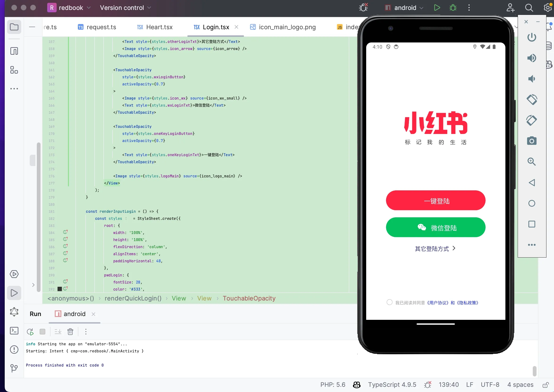Open the Project folder tool window
This screenshot has height=392, width=554.
point(14,27)
